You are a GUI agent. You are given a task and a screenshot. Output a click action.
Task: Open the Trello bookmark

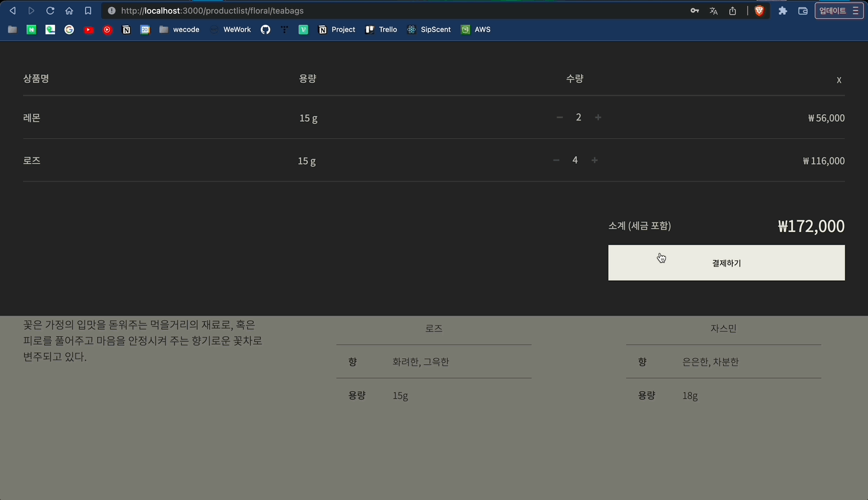[381, 29]
